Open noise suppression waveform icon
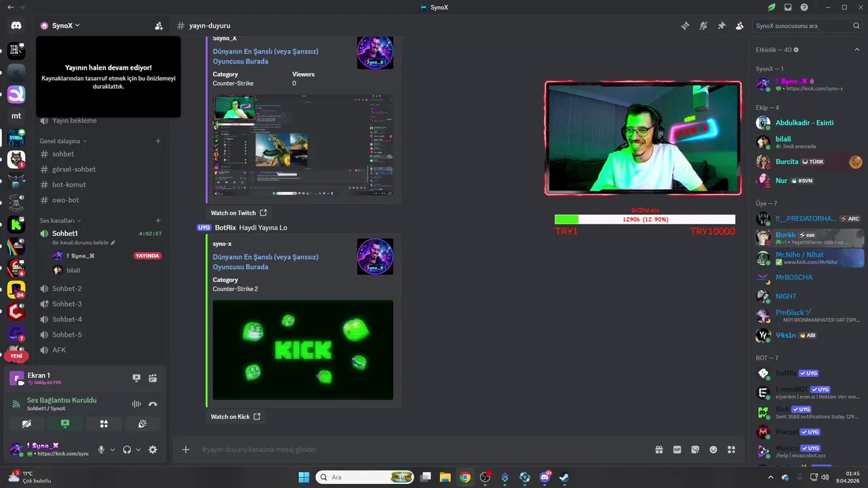 point(136,404)
